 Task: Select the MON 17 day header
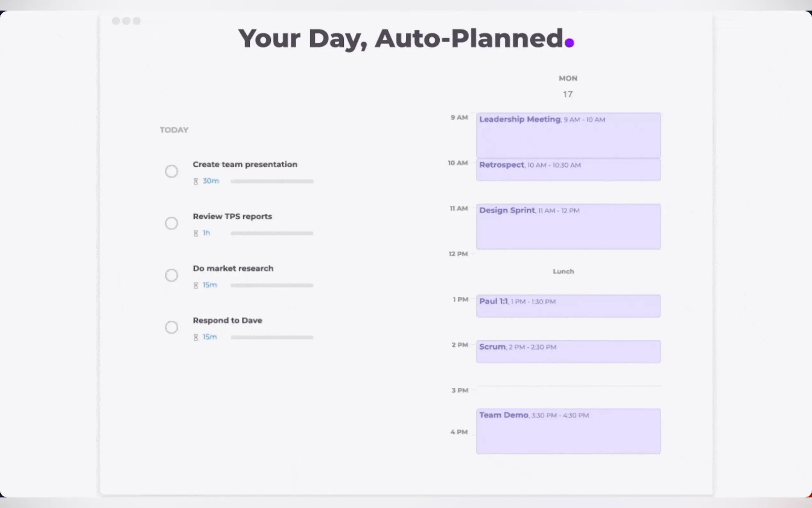[568, 87]
